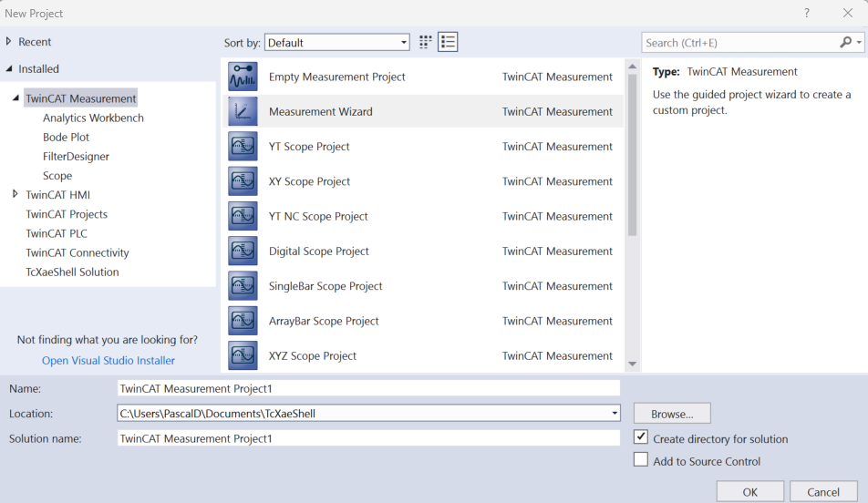
Task: Select 'XYZ Scope Project' template name
Action: [x=313, y=355]
